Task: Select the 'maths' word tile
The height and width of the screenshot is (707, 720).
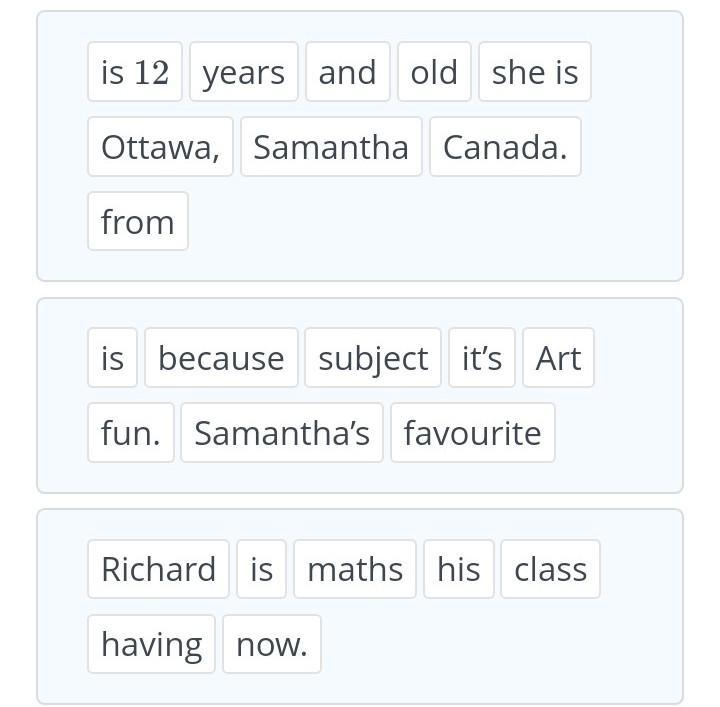Action: tap(355, 569)
